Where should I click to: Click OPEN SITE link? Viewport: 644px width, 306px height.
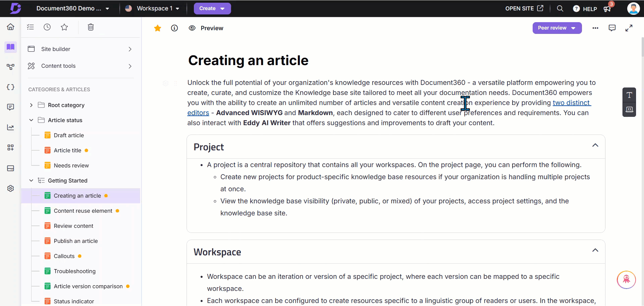pyautogui.click(x=524, y=8)
